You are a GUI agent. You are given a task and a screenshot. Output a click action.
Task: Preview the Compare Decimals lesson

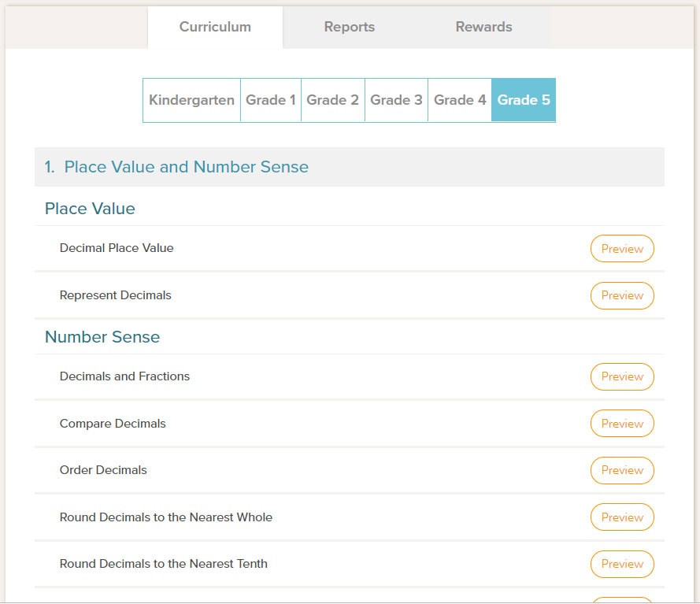[x=622, y=423]
